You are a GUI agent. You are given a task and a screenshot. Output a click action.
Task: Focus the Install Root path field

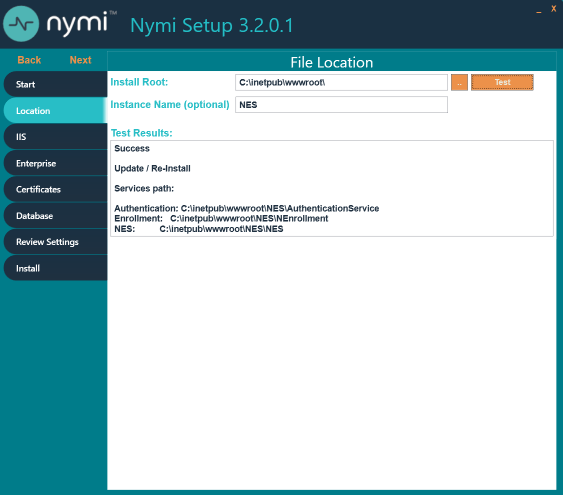pos(341,83)
